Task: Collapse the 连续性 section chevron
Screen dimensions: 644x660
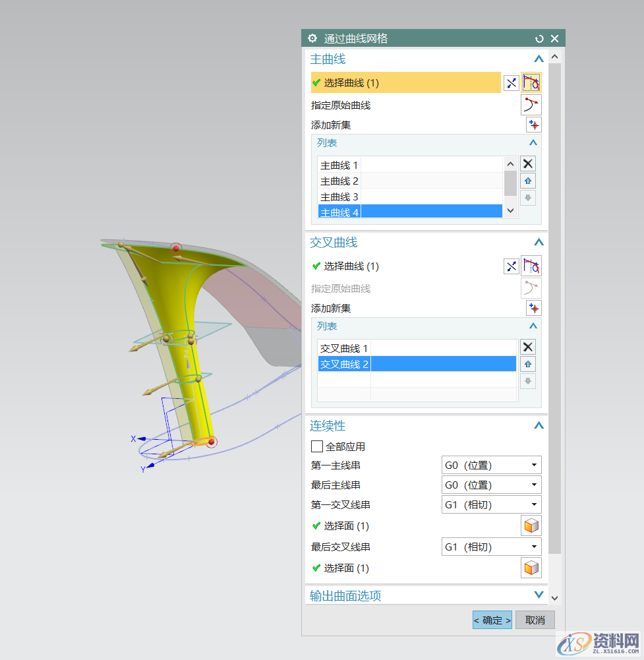Action: point(539,425)
